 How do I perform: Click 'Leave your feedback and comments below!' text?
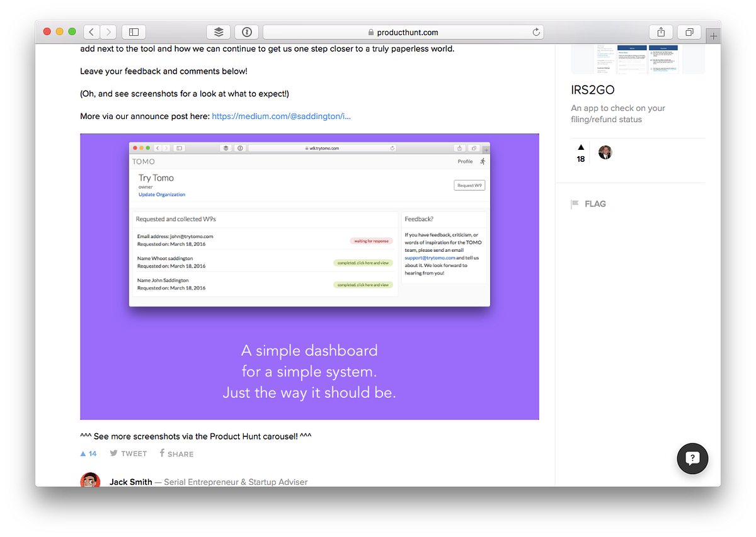click(x=164, y=71)
